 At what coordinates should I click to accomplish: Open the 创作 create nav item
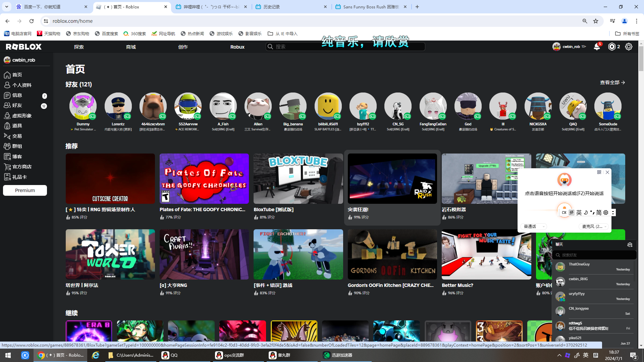pos(183,47)
